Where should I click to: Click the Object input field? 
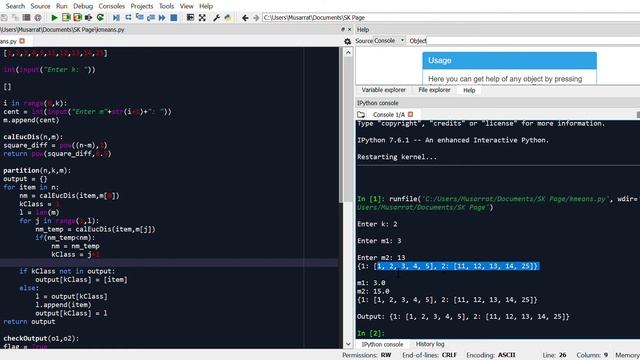pos(533,41)
